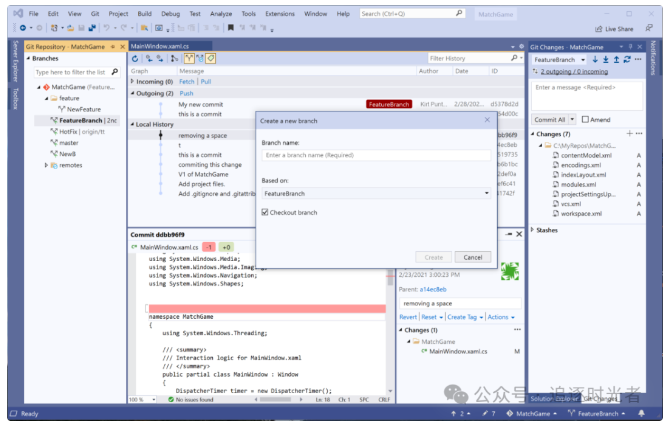Click the search magnifier in the Search box

click(x=459, y=14)
